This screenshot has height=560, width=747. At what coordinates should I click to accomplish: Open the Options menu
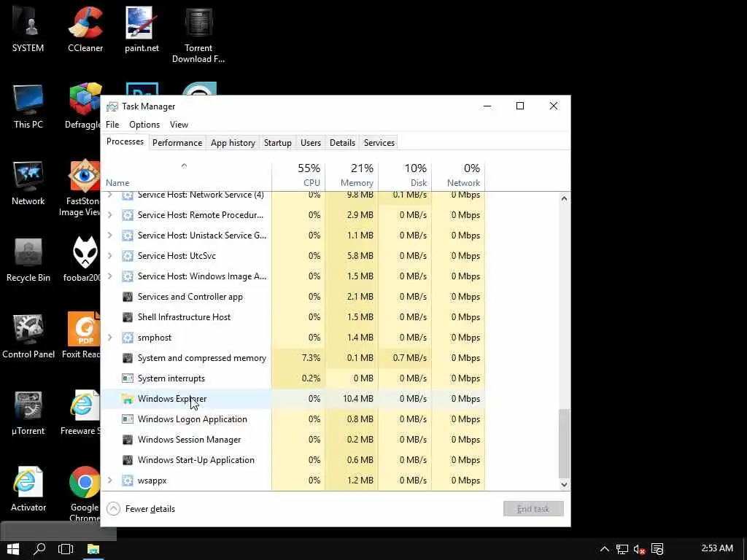coord(144,125)
